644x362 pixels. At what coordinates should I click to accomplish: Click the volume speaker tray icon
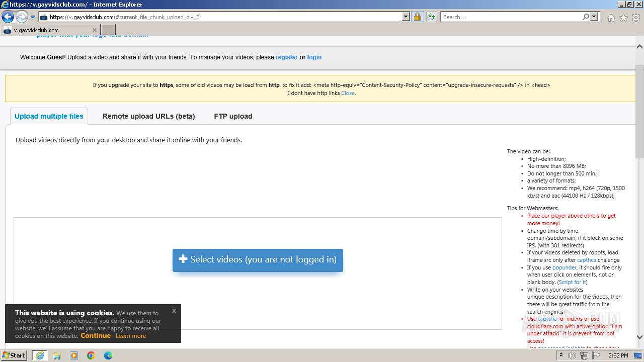[x=572, y=355]
